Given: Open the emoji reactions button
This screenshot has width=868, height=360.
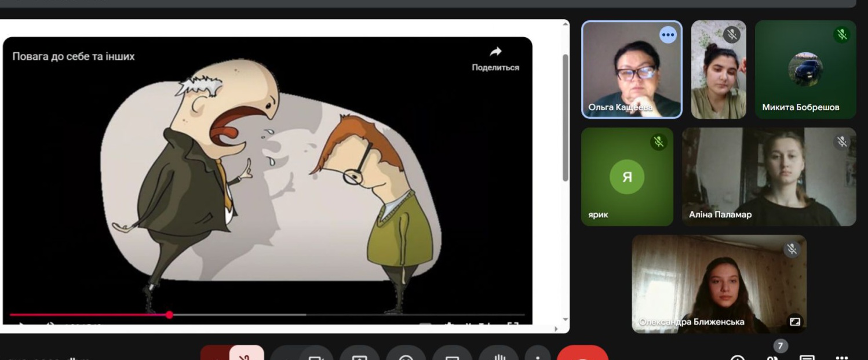Looking at the screenshot, I should 406,355.
